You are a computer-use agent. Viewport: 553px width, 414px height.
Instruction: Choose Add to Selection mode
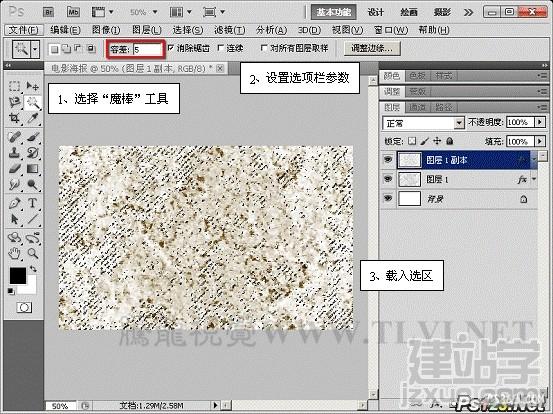click(x=66, y=49)
